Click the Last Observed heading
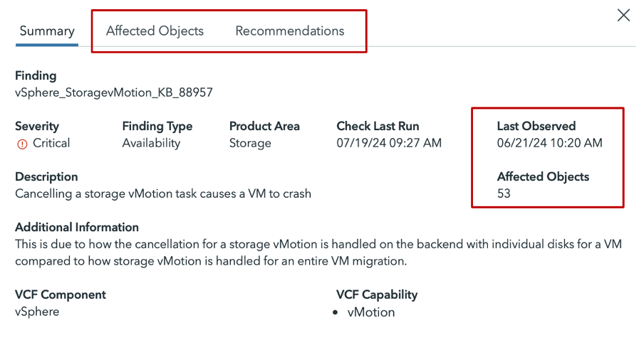 click(536, 126)
